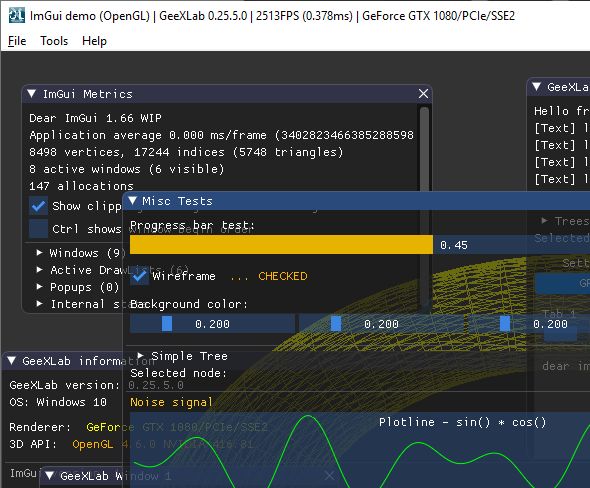
Task: Collapse the GeeXLab information window
Action: coord(12,361)
